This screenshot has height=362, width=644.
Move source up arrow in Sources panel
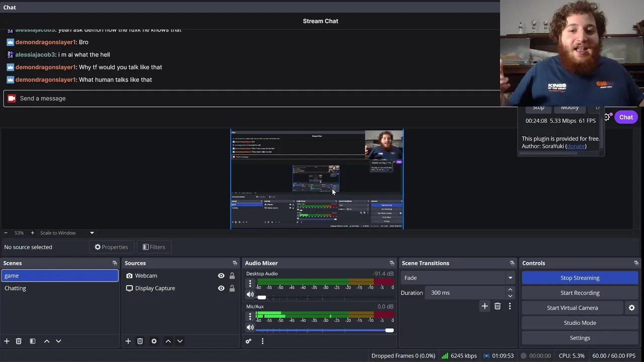[168, 341]
